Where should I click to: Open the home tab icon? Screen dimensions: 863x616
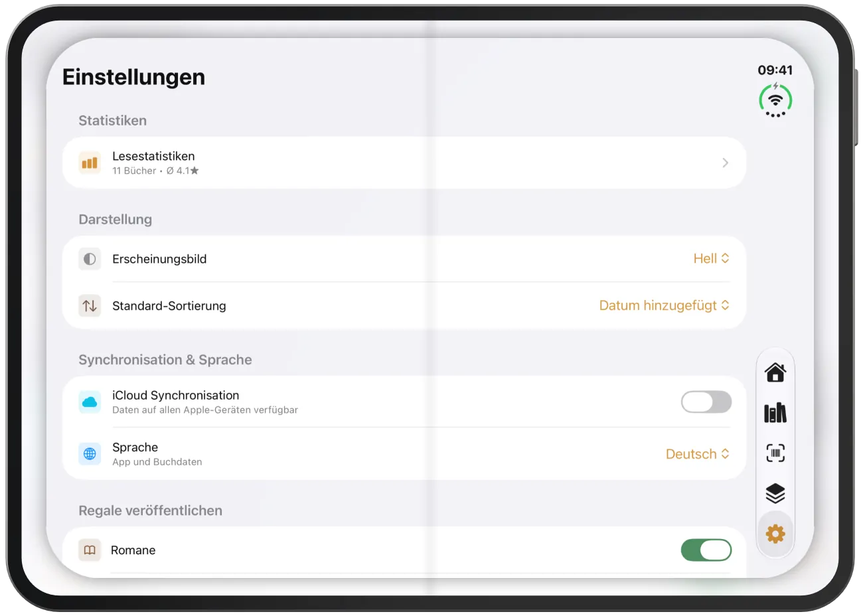tap(775, 373)
